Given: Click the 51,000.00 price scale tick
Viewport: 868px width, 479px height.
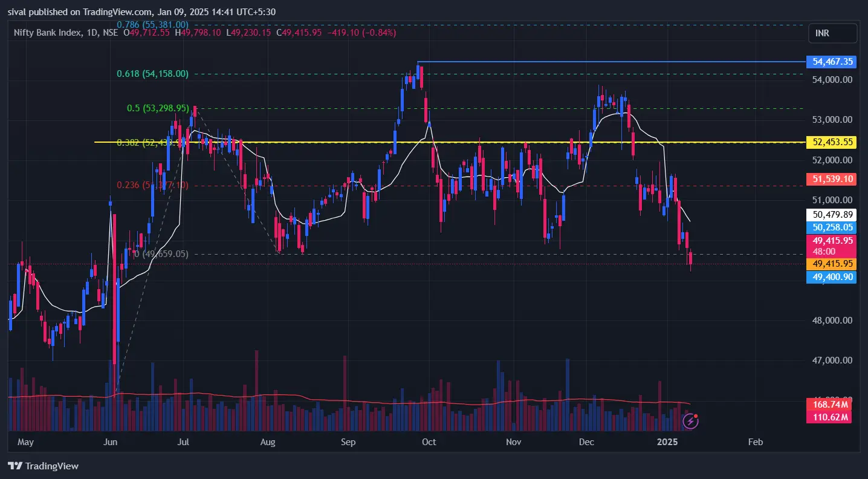Looking at the screenshot, I should point(832,200).
